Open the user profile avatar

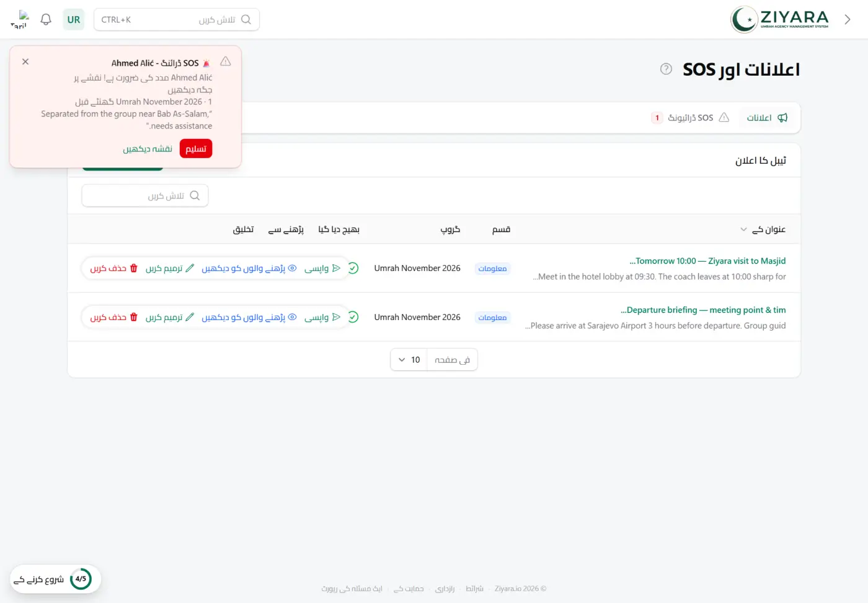[x=20, y=20]
